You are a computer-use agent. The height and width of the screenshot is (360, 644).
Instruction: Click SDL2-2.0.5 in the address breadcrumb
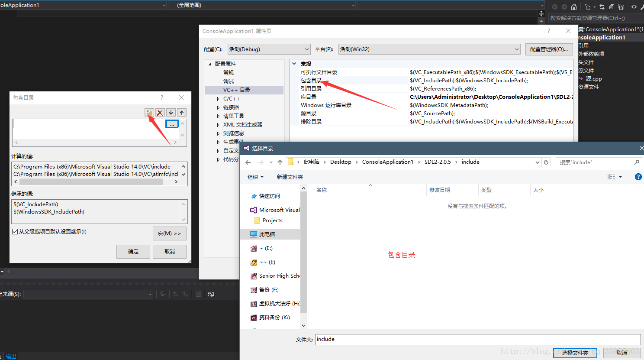[438, 162]
